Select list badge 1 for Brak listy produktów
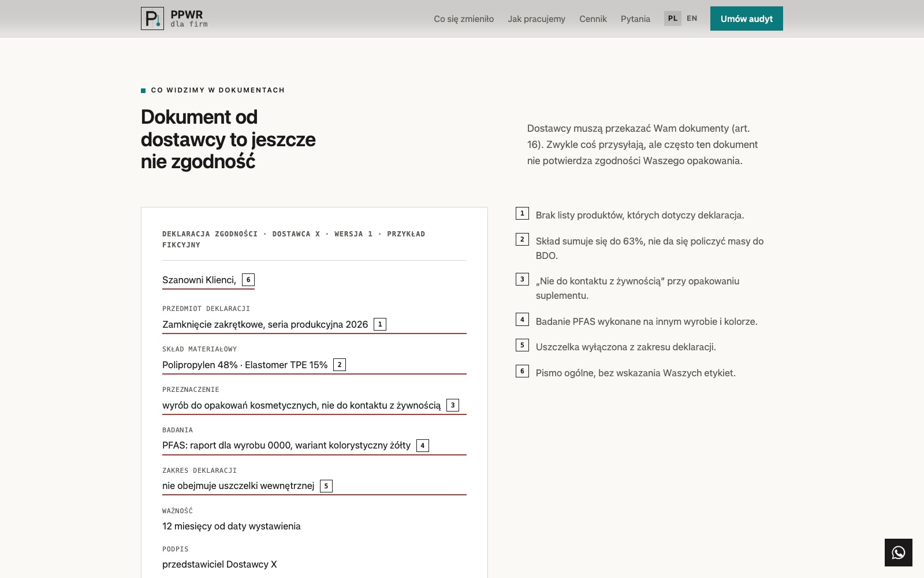The width and height of the screenshot is (924, 578). [522, 213]
